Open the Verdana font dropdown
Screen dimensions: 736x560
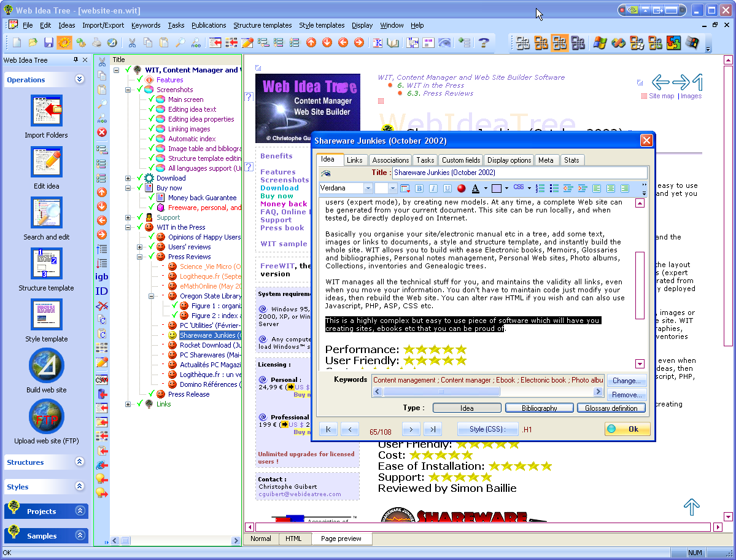[x=368, y=189]
